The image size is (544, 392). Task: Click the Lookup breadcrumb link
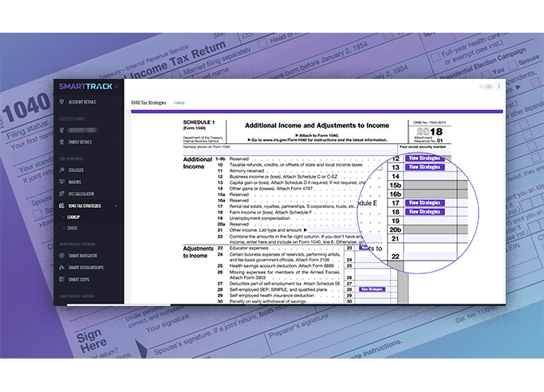(179, 103)
